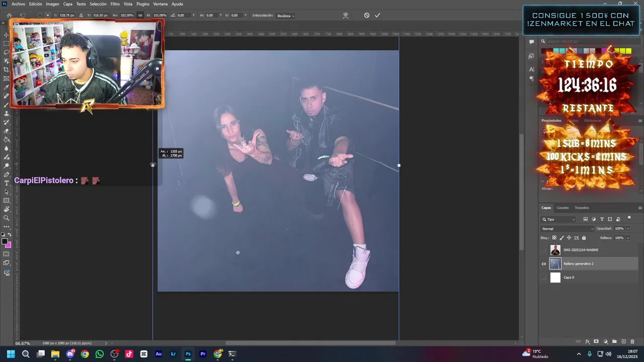644x362 pixels.
Task: Click the X position value field
Action: point(67,15)
